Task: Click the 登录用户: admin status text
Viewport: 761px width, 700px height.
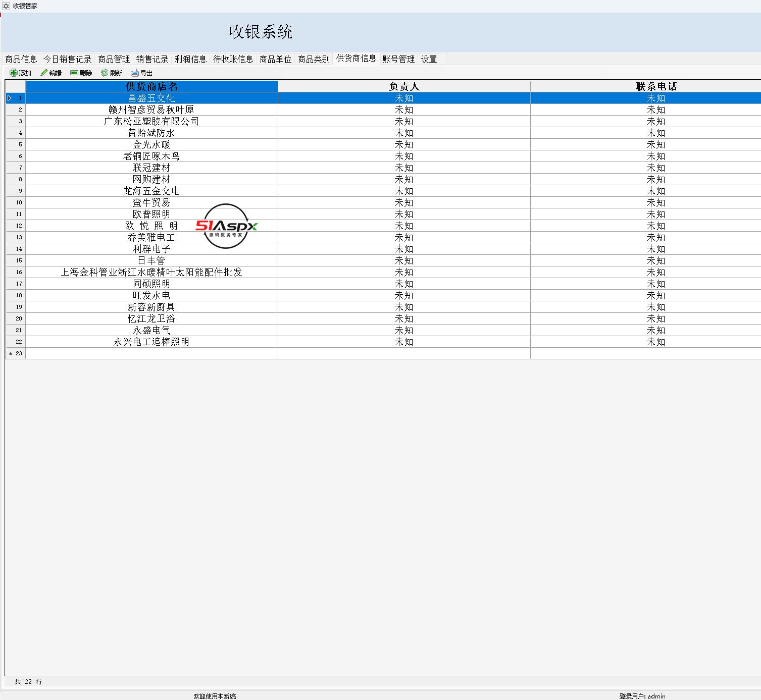Action: click(642, 696)
